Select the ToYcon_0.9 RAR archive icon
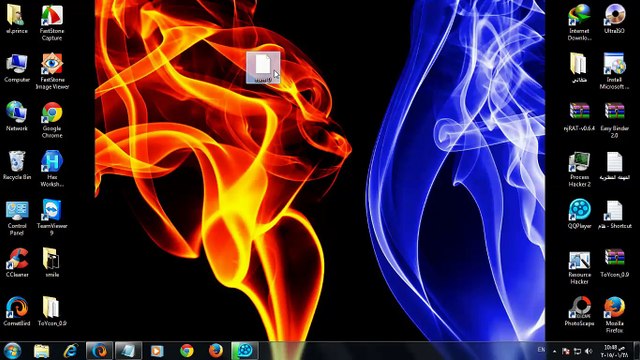This screenshot has width=640, height=360. [x=614, y=263]
